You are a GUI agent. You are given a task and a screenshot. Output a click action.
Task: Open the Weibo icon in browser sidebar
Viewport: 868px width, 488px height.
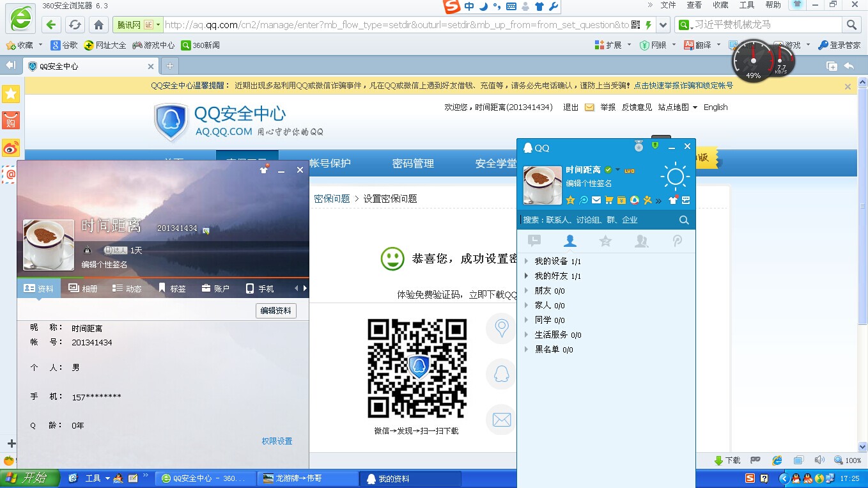[x=11, y=147]
